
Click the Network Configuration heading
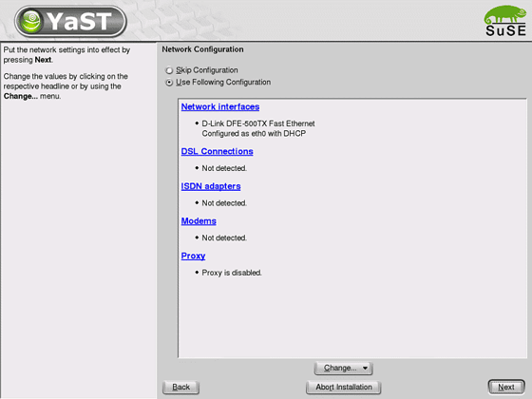point(202,49)
